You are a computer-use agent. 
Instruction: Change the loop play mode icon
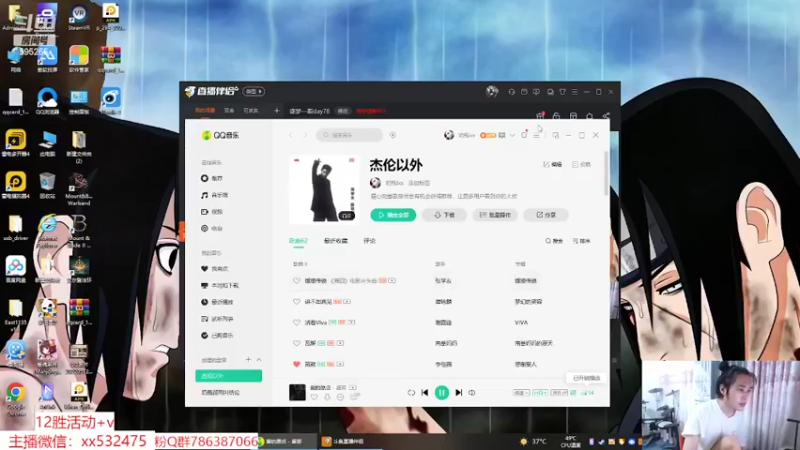411,393
